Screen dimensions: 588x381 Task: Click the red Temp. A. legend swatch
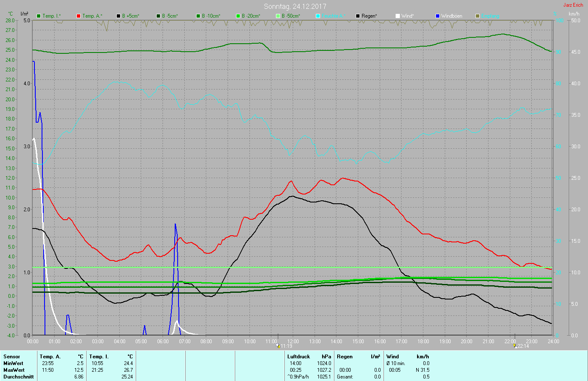coord(79,16)
